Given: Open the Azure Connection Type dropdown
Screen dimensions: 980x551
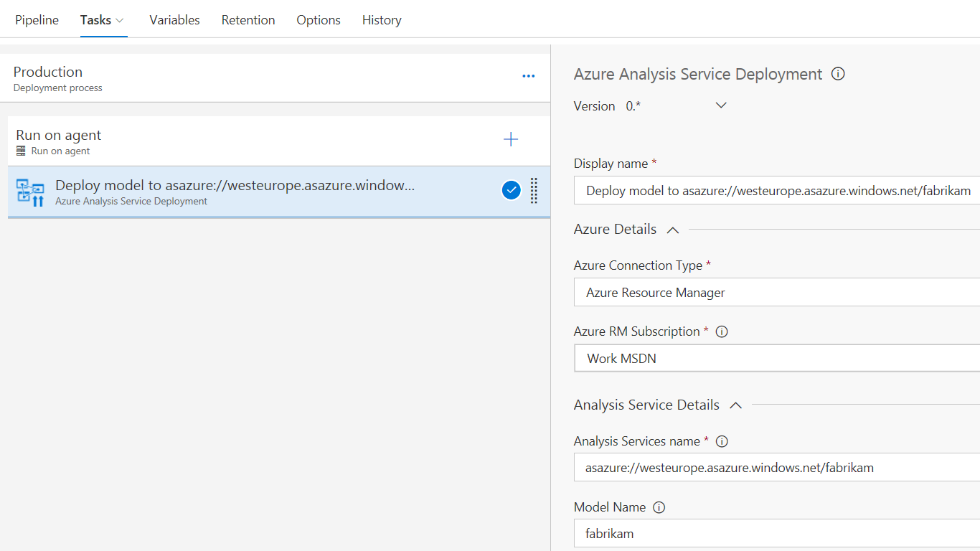Looking at the screenshot, I should click(x=776, y=293).
